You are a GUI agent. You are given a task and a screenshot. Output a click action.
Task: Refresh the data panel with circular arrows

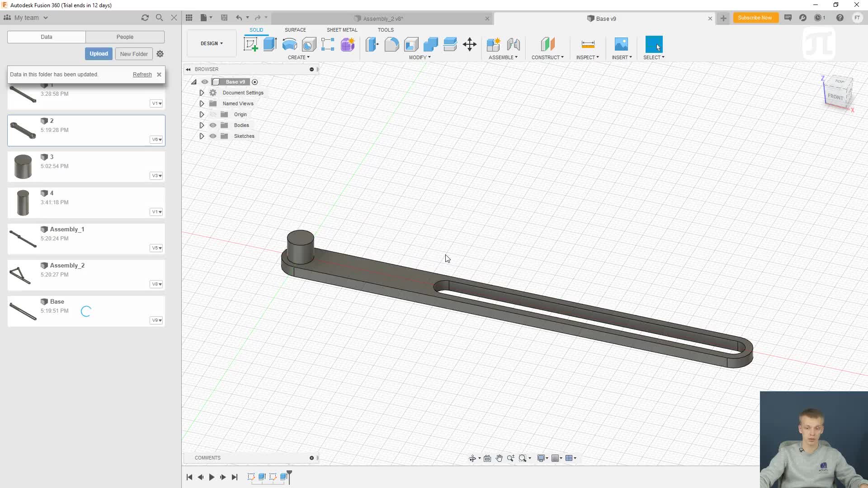145,18
